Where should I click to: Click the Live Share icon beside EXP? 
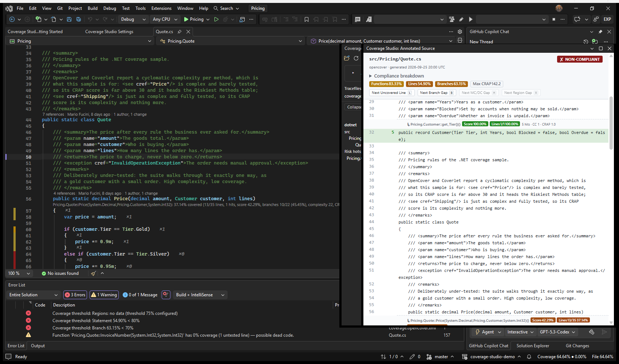(596, 19)
